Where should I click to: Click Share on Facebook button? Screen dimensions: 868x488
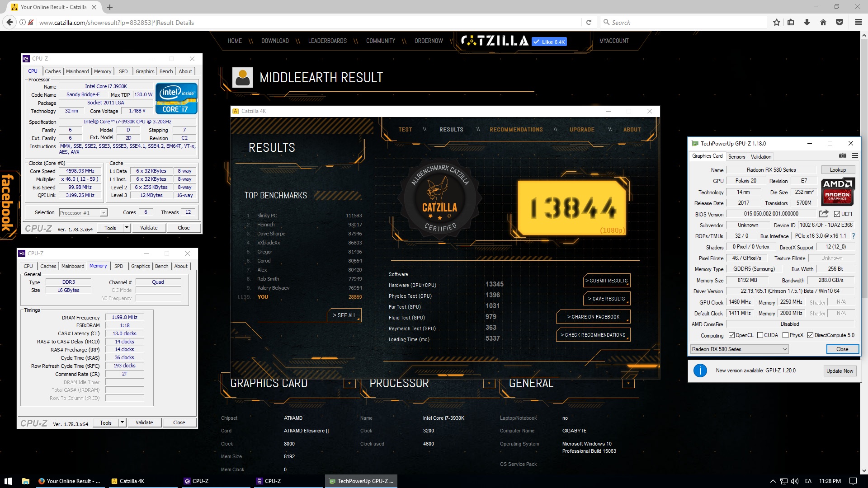[x=593, y=317]
